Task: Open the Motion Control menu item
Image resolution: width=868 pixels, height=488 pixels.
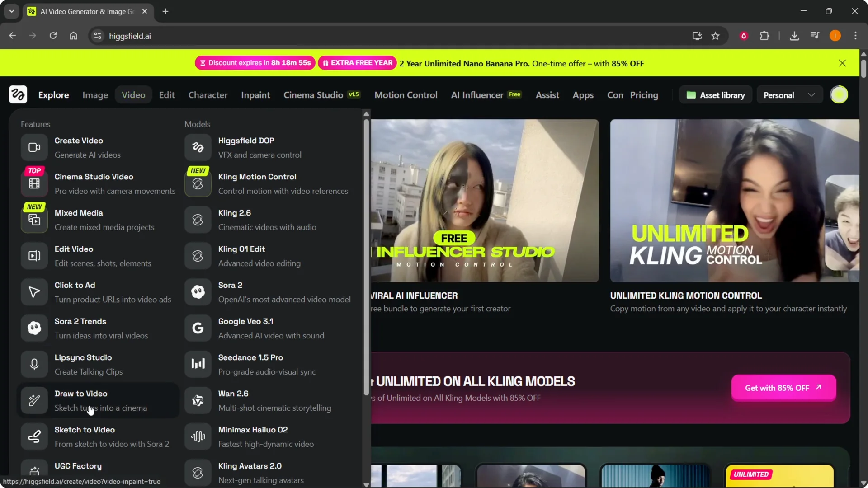Action: click(x=406, y=95)
